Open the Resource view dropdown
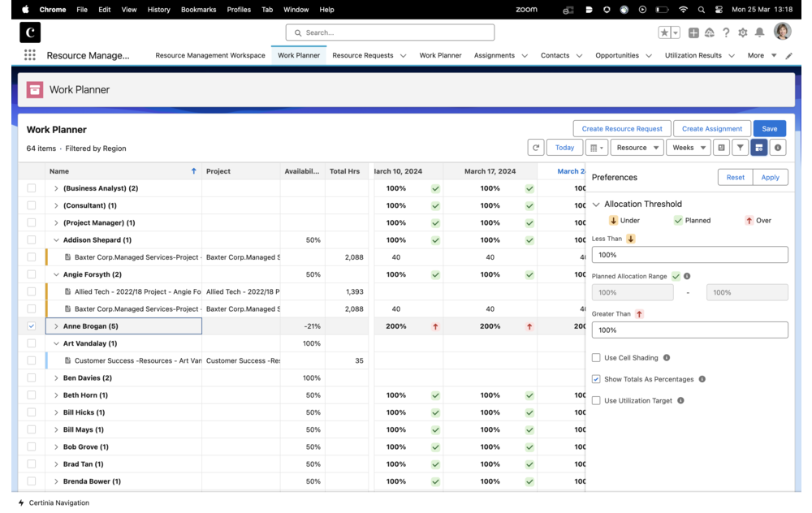 tap(637, 147)
